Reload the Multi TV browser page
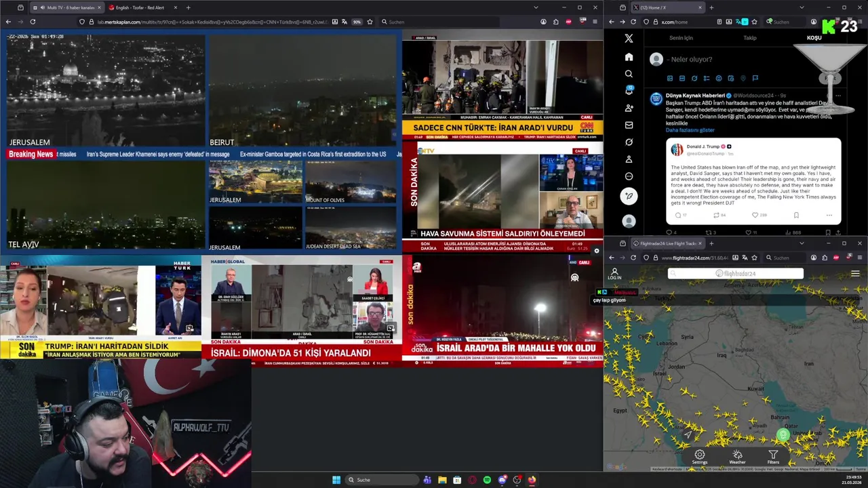This screenshot has height=488, width=868. click(33, 22)
